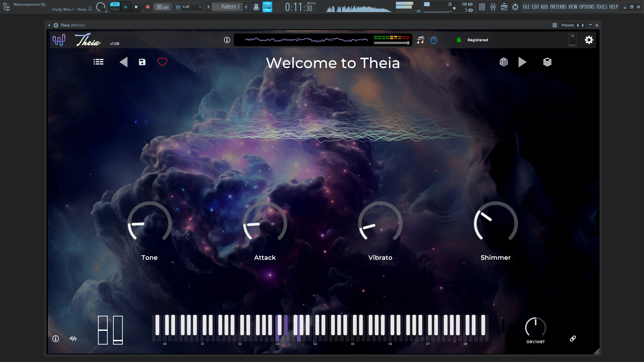The width and height of the screenshot is (644, 362).
Task: Add a new pattern with plus
Action: [x=246, y=7]
